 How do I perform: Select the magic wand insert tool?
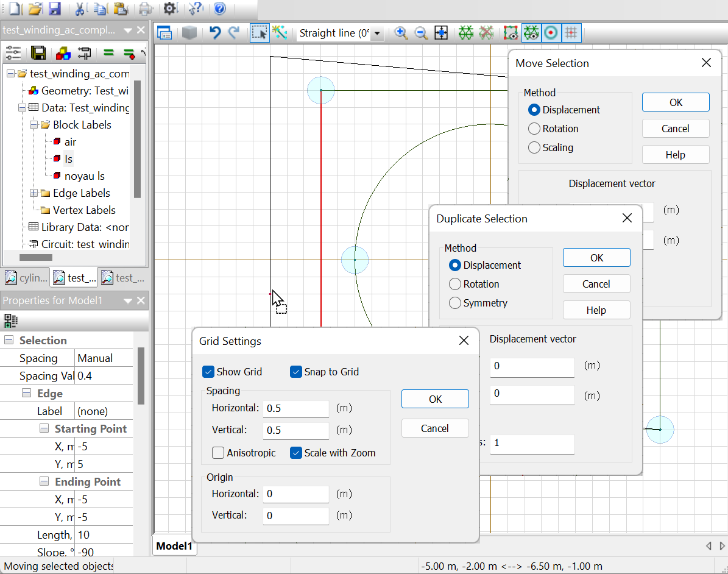[x=280, y=33]
